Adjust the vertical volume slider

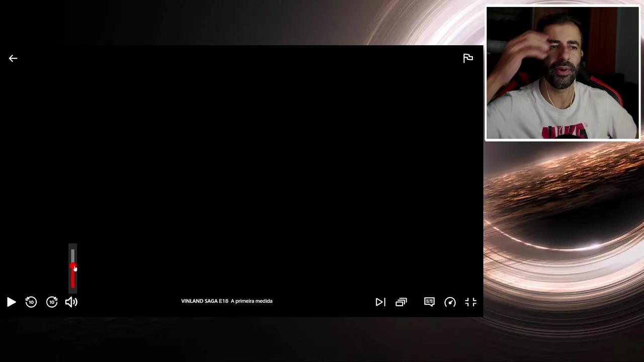click(x=72, y=268)
